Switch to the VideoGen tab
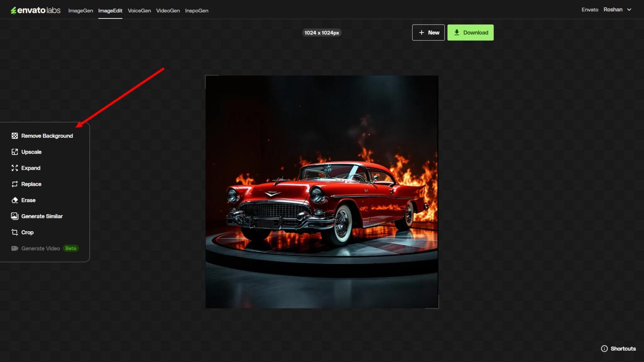The image size is (644, 362). 168,10
